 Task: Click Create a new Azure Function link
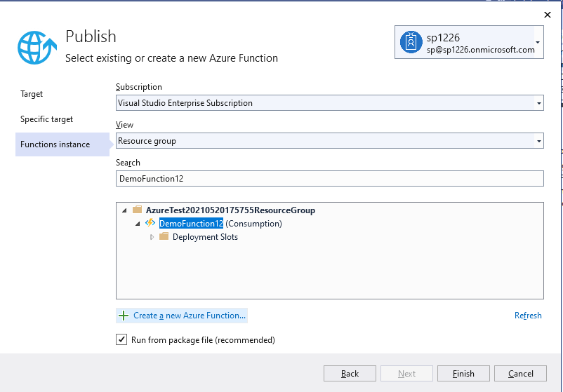click(x=190, y=316)
